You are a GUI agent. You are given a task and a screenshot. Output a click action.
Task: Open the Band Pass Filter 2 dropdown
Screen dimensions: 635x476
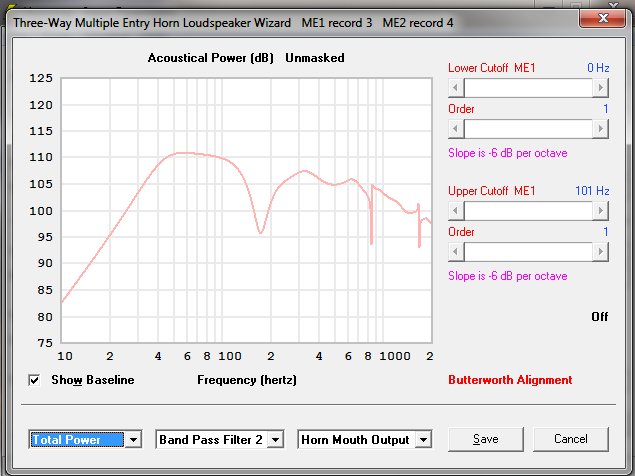pos(275,440)
